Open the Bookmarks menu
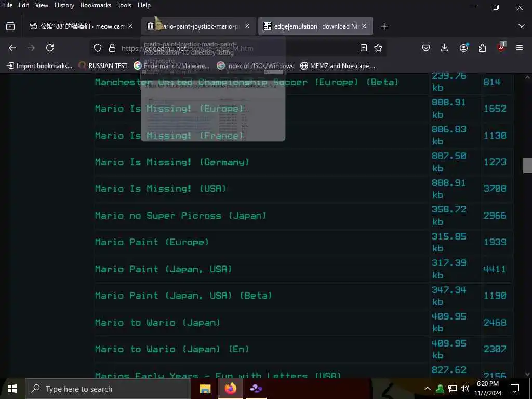The width and height of the screenshot is (532, 399). (96, 5)
